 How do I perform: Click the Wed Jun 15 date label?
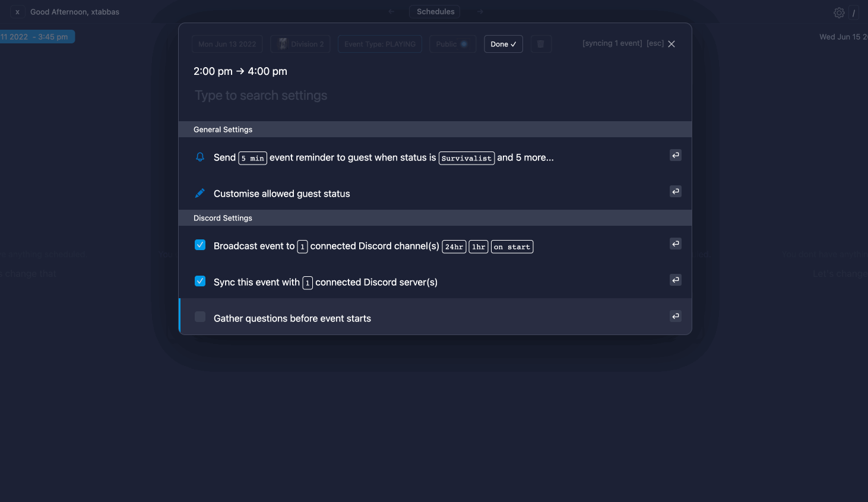tap(843, 37)
